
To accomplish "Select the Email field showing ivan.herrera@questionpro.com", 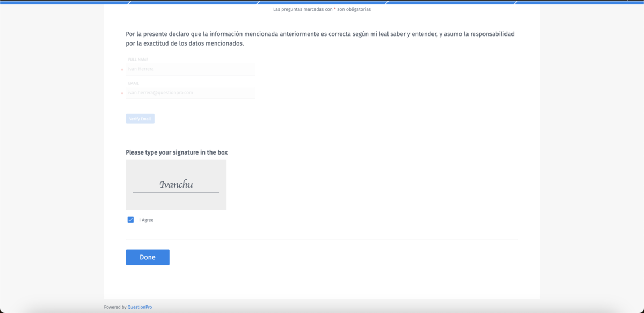I will click(190, 92).
